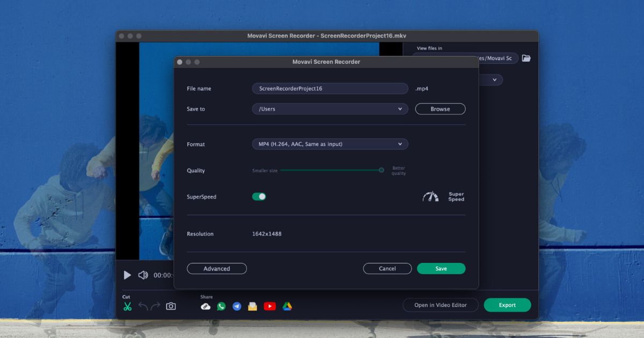The image size is (644, 338).
Task: Click the Redo arrow icon
Action: point(157,306)
